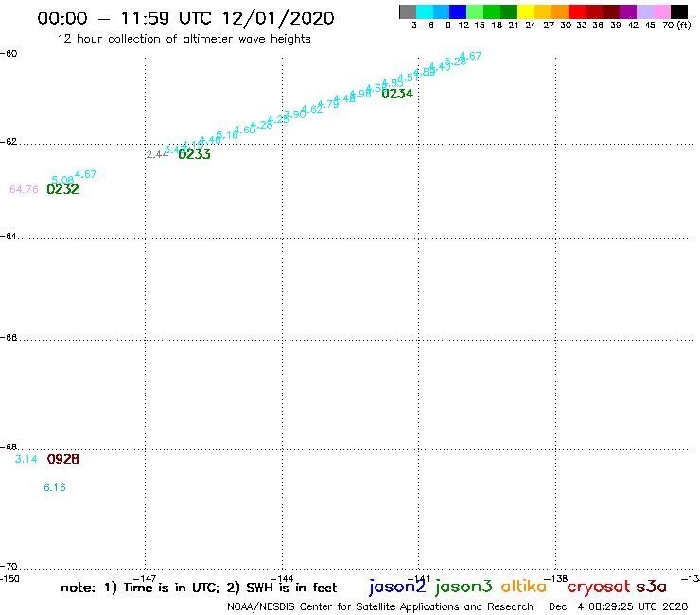Click the note 'SWH is in feet'

coord(291,588)
